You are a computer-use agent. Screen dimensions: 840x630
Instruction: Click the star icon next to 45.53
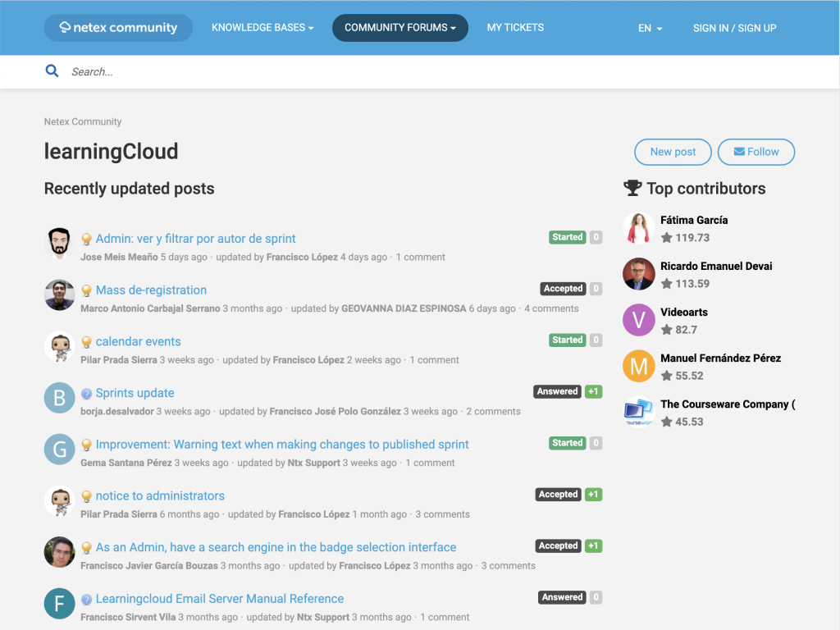tap(666, 422)
